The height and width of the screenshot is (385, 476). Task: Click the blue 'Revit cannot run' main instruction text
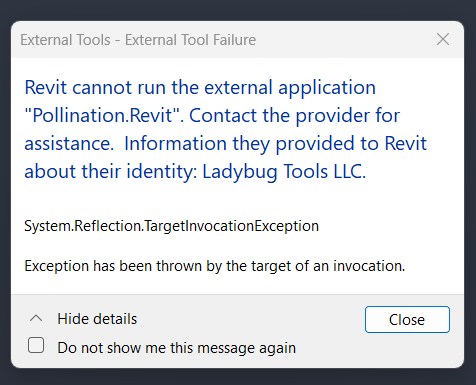coord(226,130)
